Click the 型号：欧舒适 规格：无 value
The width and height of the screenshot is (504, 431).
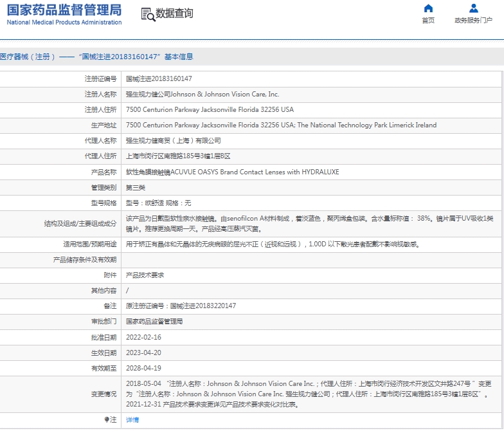[x=158, y=203]
